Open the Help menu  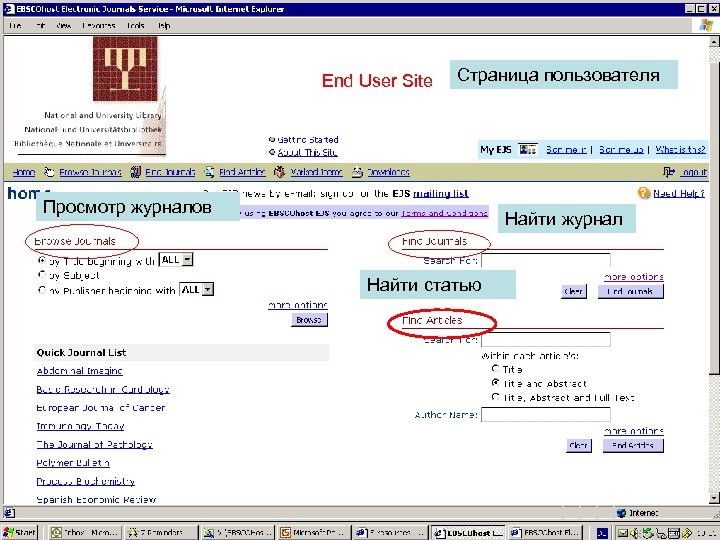coord(164,25)
